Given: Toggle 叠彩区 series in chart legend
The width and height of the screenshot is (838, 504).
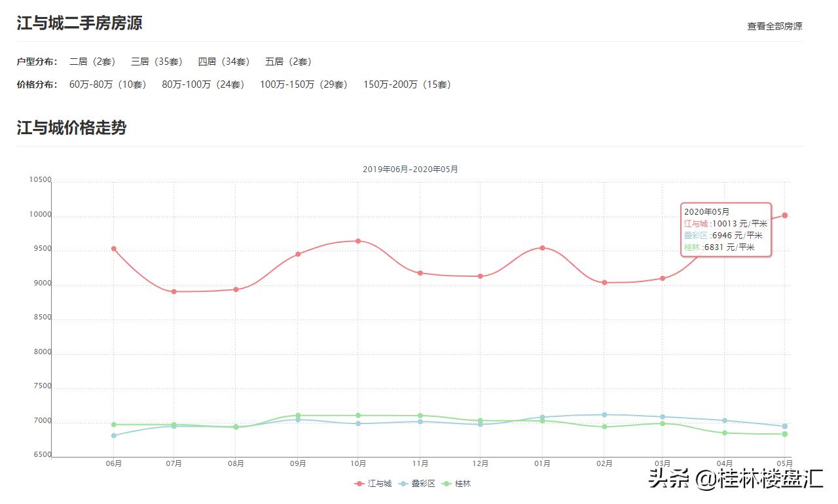Looking at the screenshot, I should tap(416, 484).
